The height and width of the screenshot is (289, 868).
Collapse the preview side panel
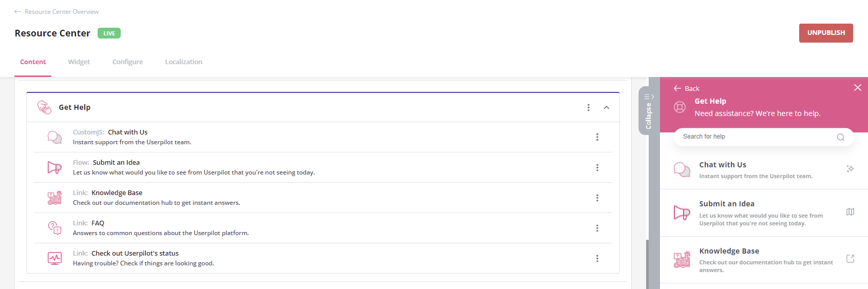(x=649, y=111)
